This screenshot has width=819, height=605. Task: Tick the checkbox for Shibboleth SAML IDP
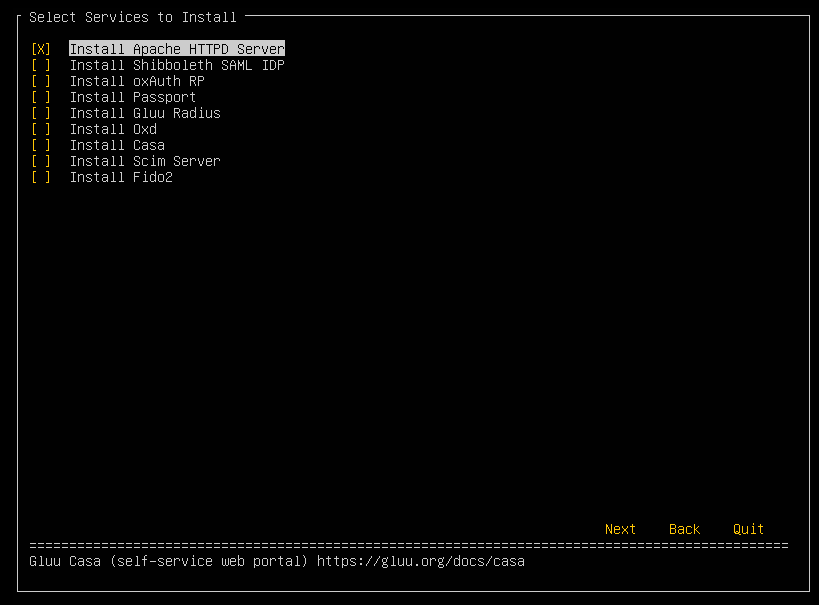[x=41, y=65]
